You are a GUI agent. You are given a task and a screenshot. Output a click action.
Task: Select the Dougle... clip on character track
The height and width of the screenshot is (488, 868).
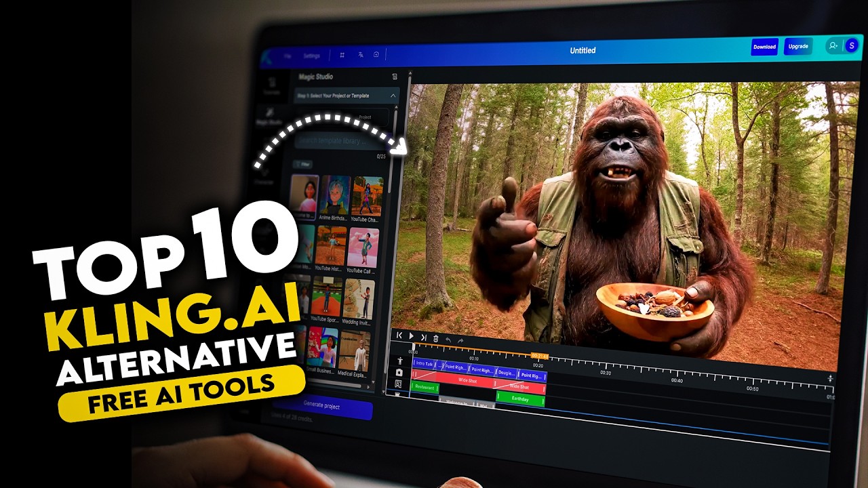click(x=506, y=373)
